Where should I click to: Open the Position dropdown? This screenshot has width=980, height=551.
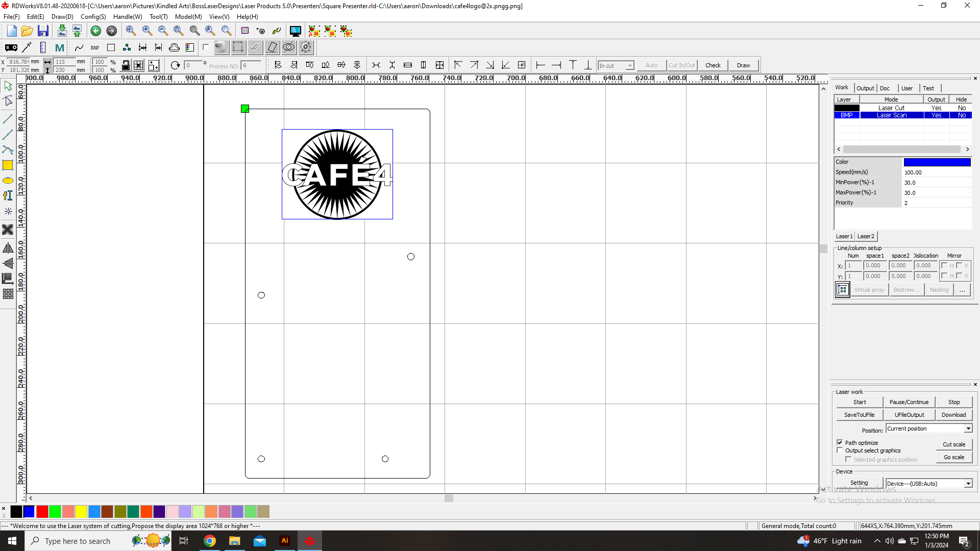pyautogui.click(x=968, y=429)
